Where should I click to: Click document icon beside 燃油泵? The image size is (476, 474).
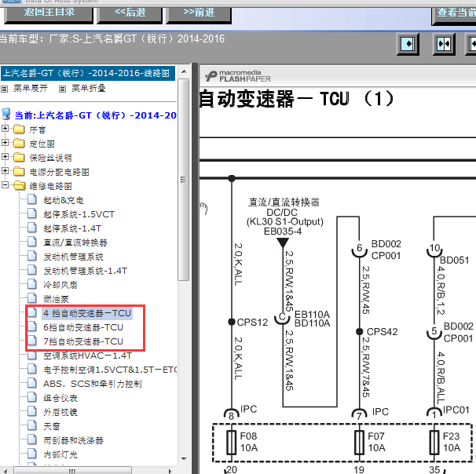coord(32,298)
